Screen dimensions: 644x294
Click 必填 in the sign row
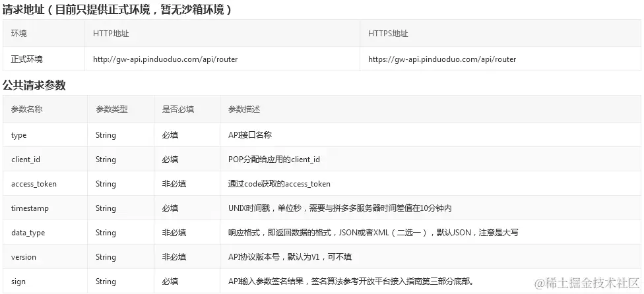[x=170, y=281]
